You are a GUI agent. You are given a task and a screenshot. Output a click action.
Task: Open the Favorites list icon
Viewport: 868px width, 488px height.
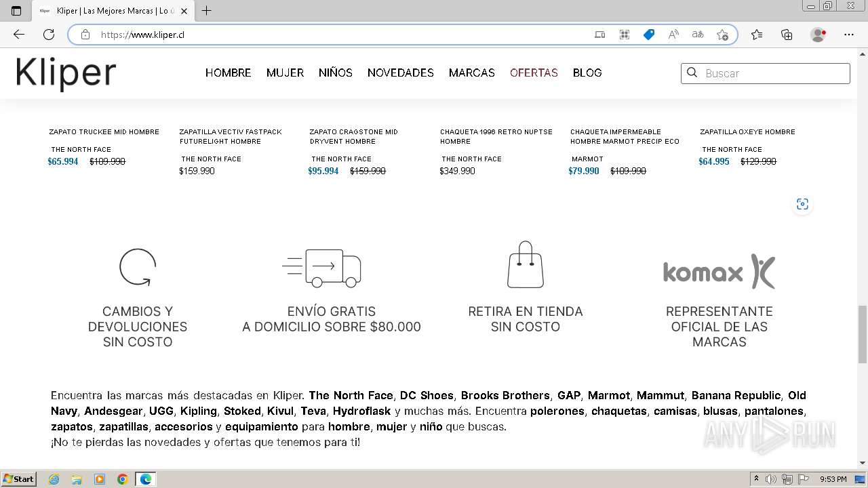point(757,35)
